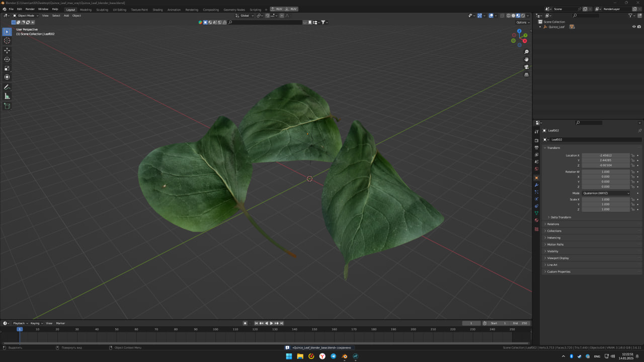
Task: Open the World properties tab
Action: [536, 169]
